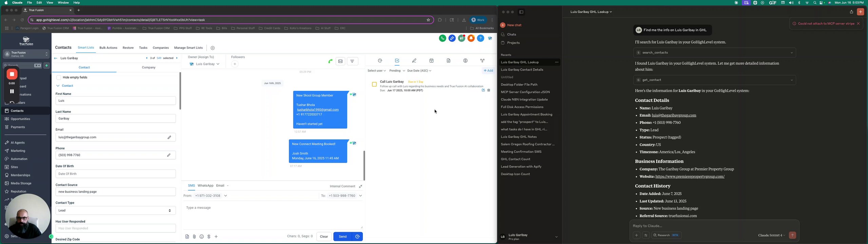Image resolution: width=868 pixels, height=244 pixels.
Task: Open the Appointments calendar tab icon
Action: point(431,61)
